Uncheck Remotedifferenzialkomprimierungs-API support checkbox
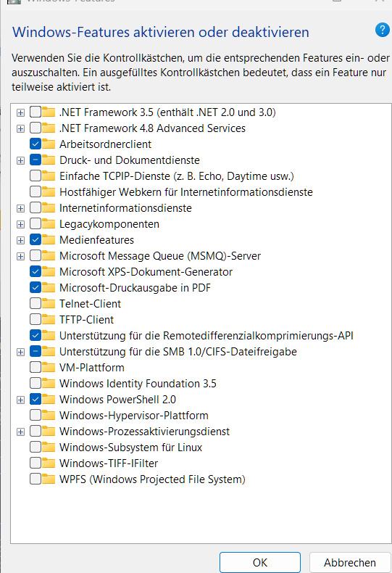Image resolution: width=392 pixels, height=573 pixels. click(36, 335)
